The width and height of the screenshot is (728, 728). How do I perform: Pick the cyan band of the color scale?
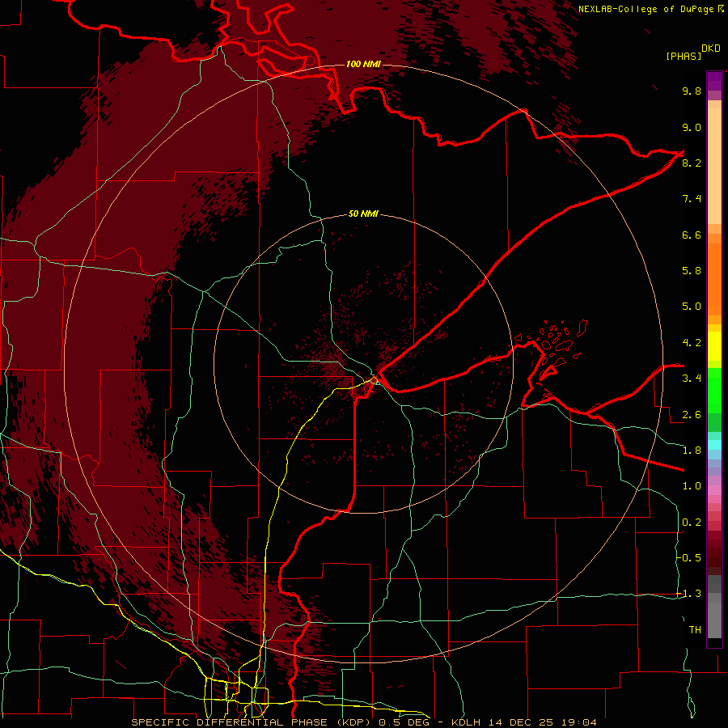[x=714, y=445]
